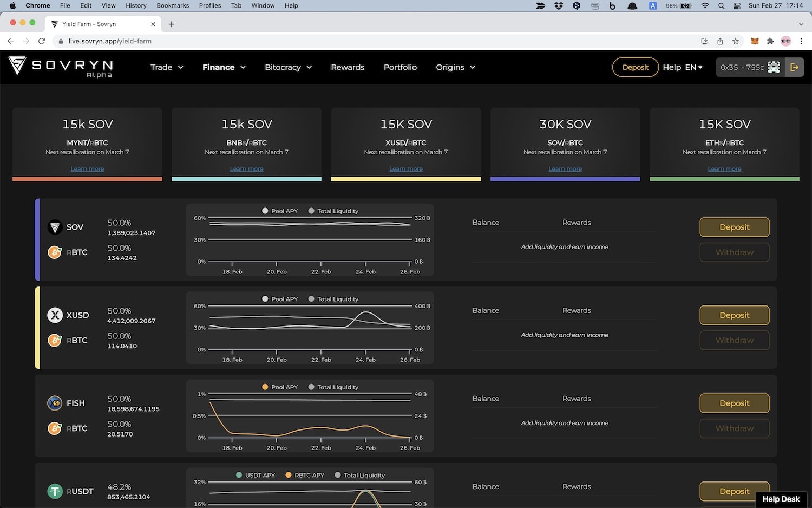Open the Extensions puzzle icon

770,41
